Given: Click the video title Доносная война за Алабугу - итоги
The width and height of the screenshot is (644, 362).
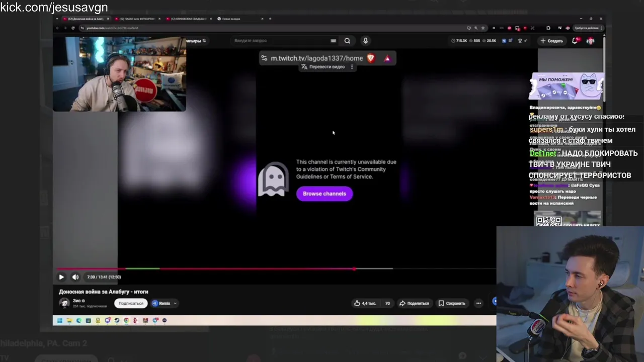Looking at the screenshot, I should [x=104, y=292].
